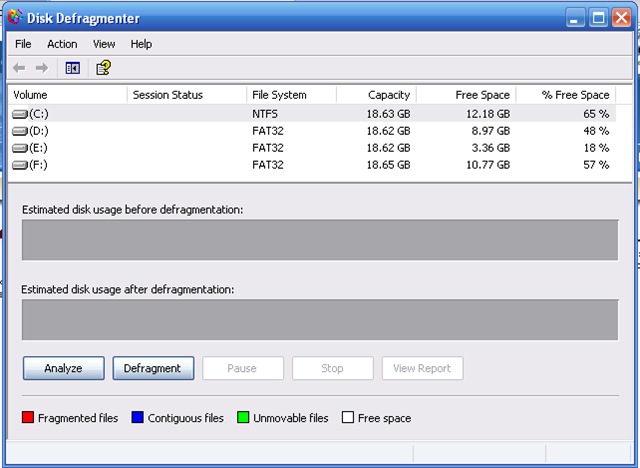The image size is (640, 468).
Task: Click the usage after defragmentation bar
Action: 320,320
